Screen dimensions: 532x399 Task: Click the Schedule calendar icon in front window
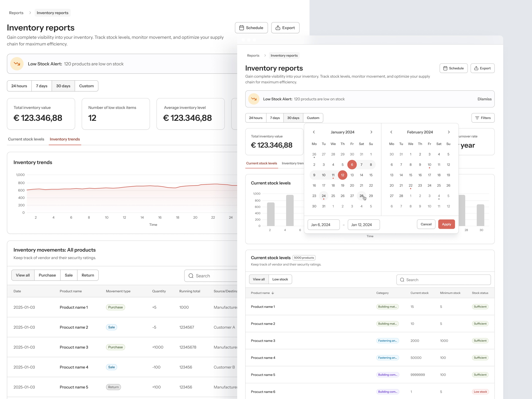click(x=445, y=68)
